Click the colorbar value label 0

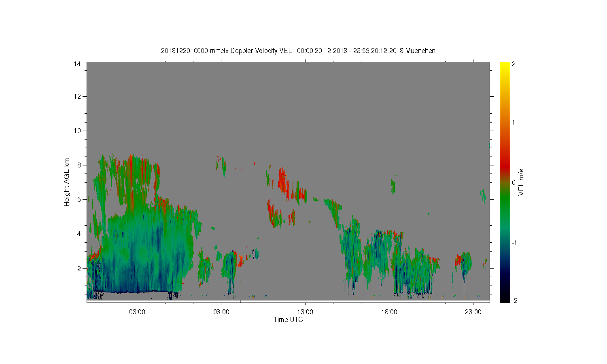click(x=514, y=182)
